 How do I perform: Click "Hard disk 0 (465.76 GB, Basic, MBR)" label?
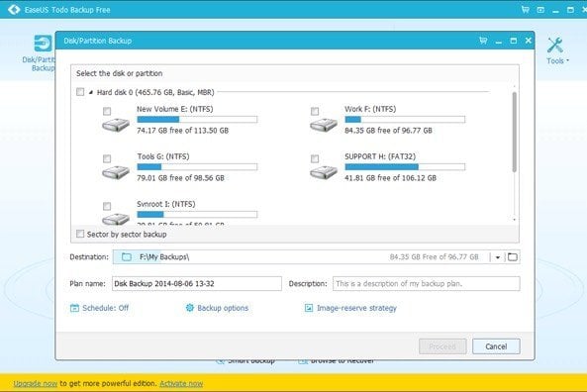pos(155,92)
